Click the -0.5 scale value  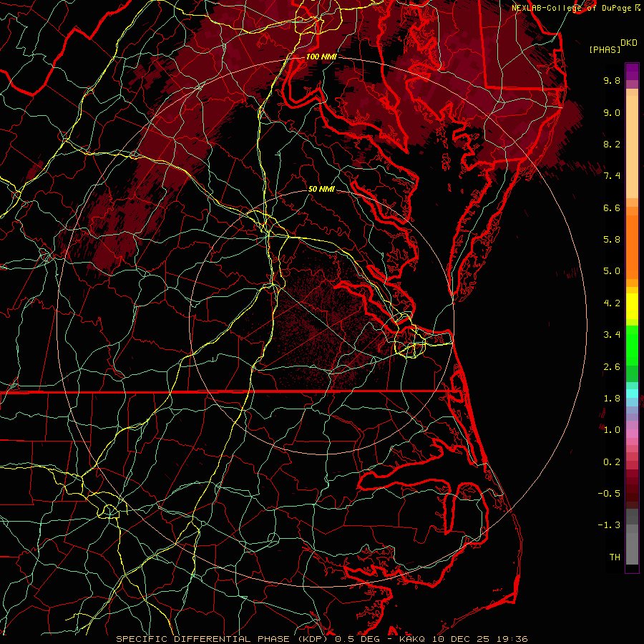pos(609,494)
